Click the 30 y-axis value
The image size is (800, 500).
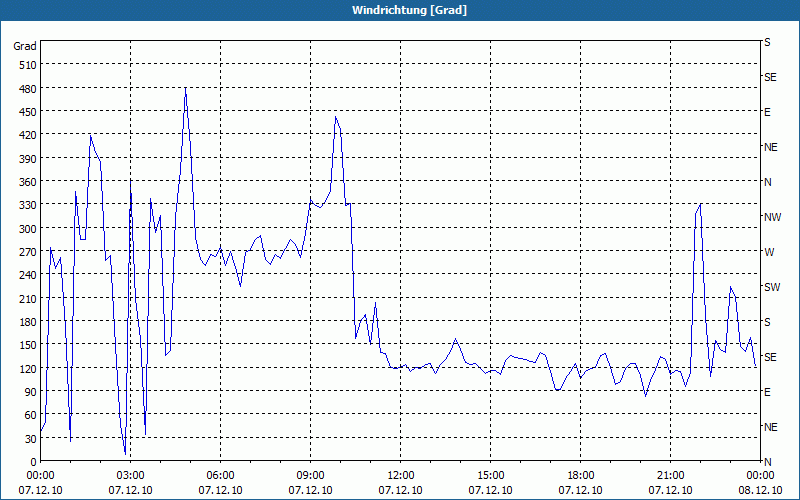coord(31,439)
